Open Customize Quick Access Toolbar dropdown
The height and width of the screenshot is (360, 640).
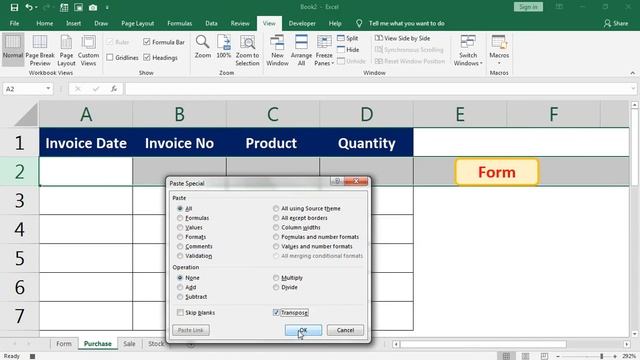(107, 7)
